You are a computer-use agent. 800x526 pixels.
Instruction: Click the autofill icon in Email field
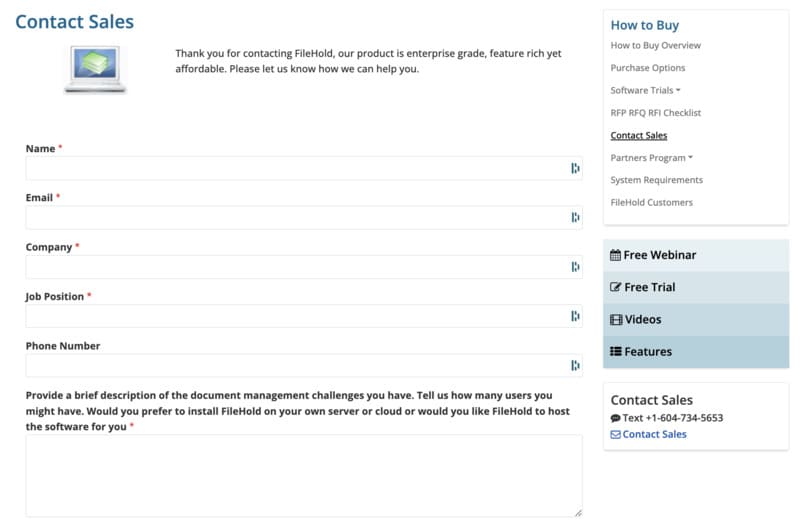pyautogui.click(x=575, y=217)
